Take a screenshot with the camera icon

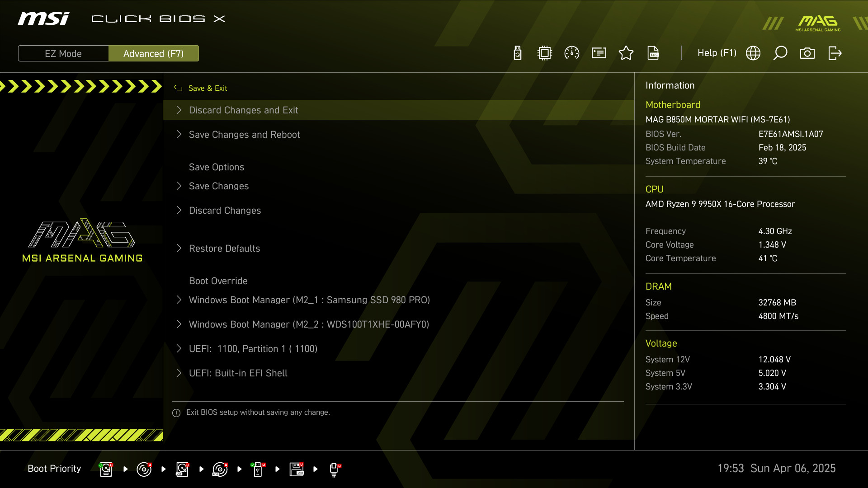tap(807, 53)
